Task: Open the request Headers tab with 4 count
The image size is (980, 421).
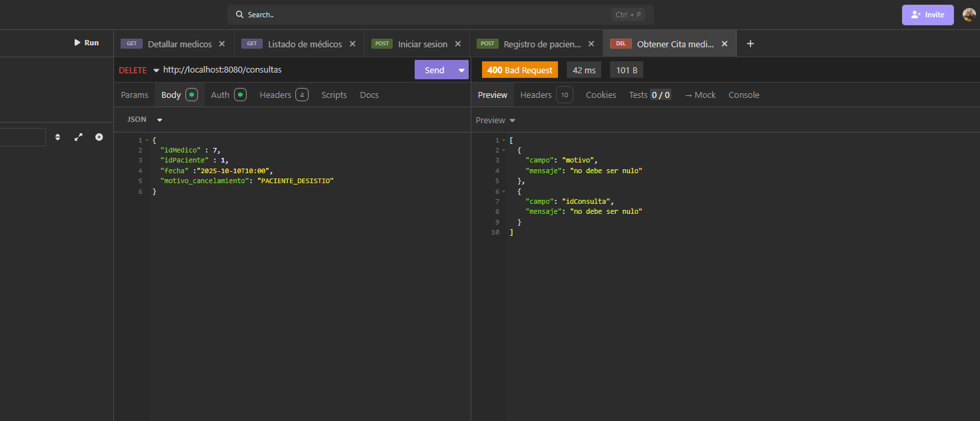Action: click(x=284, y=95)
